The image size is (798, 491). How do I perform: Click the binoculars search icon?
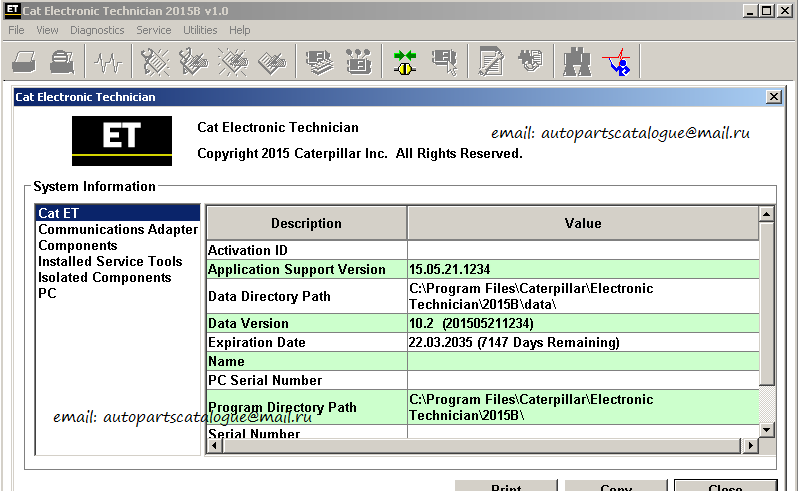pos(577,62)
